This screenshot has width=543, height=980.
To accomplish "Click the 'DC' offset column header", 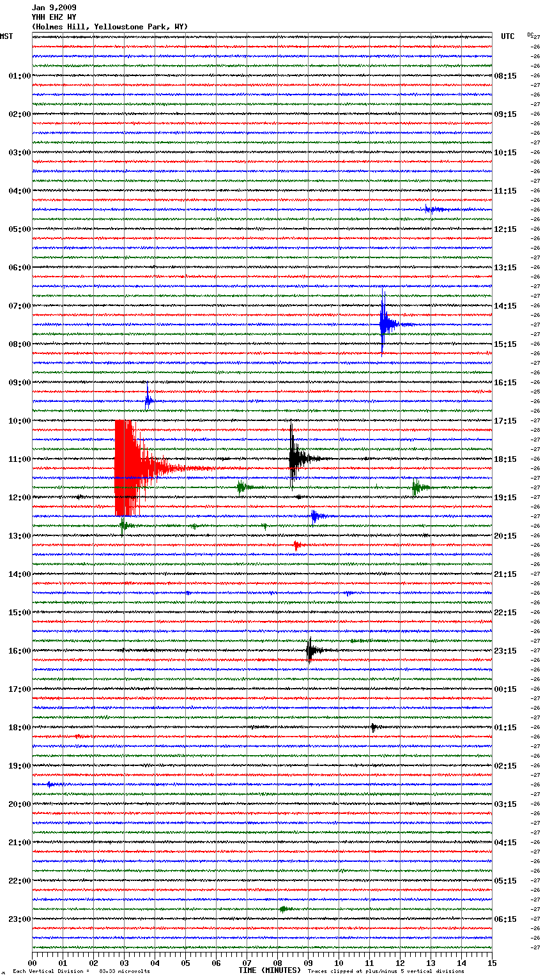I will [x=530, y=34].
